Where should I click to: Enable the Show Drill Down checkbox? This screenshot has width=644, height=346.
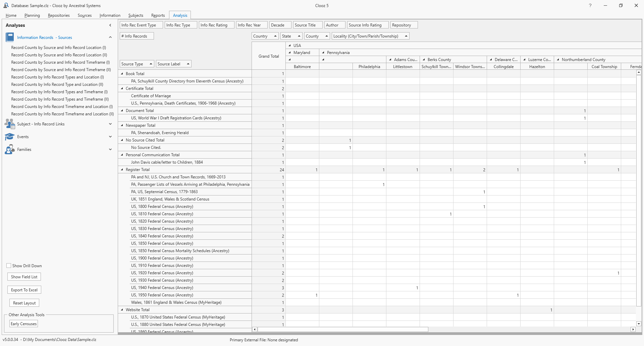tap(9, 266)
